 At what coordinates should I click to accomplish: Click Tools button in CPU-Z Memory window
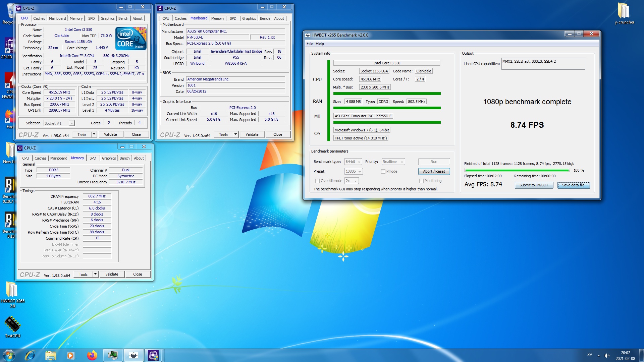pos(83,274)
